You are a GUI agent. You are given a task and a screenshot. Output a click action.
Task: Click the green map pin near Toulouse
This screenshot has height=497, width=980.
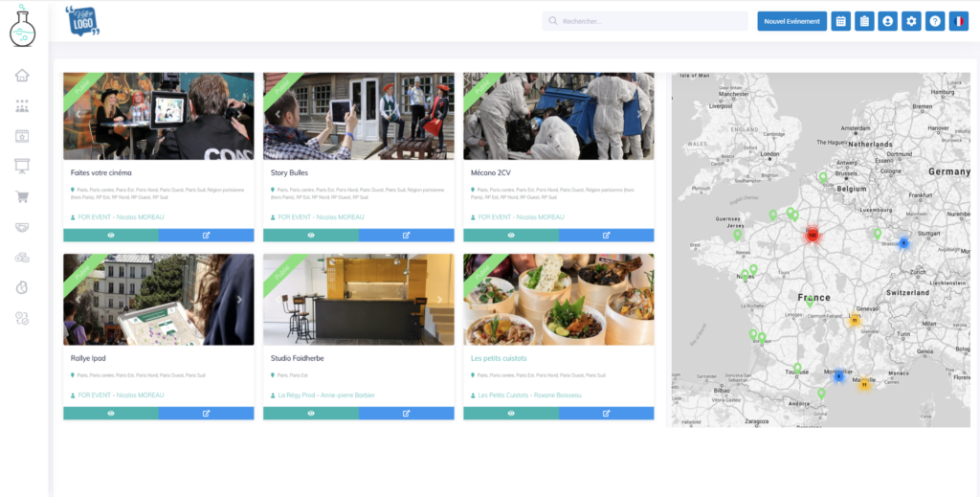[797, 368]
